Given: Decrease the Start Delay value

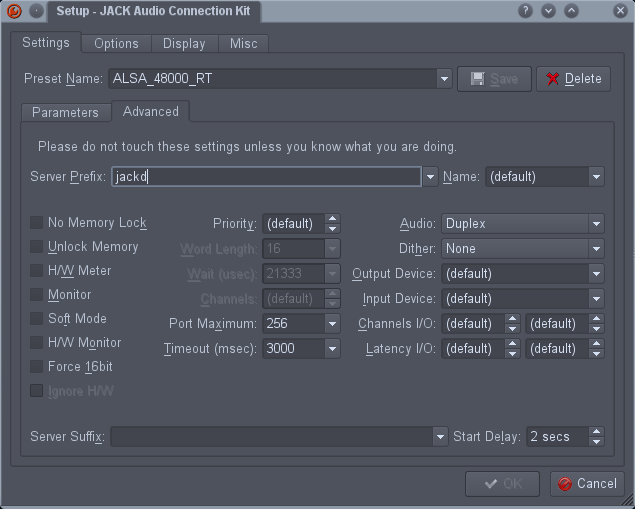Looking at the screenshot, I should coord(596,441).
